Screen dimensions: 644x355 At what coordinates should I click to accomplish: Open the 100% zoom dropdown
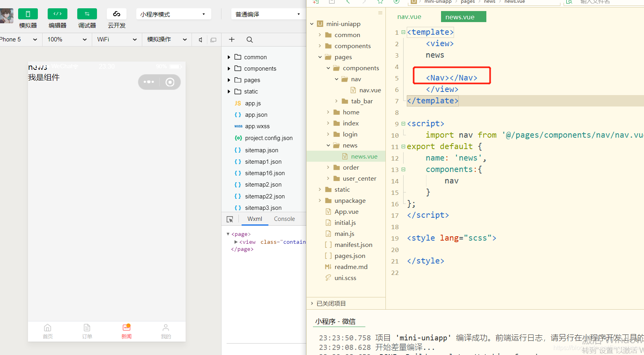[67, 39]
